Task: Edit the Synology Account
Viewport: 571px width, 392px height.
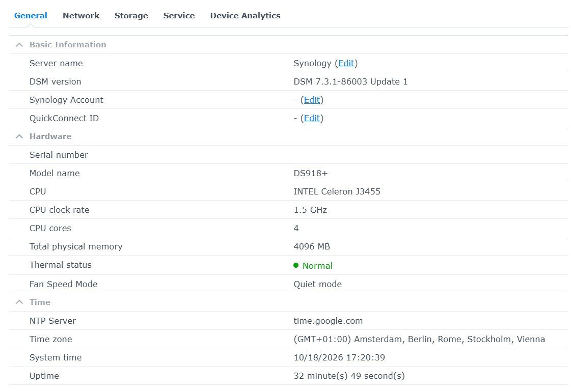Action: (312, 100)
